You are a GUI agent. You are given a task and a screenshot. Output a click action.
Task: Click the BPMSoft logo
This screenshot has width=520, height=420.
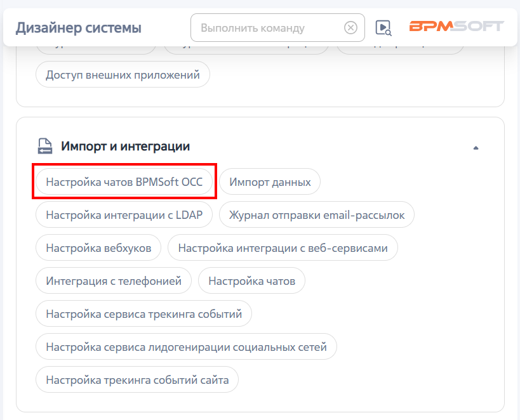[x=457, y=26]
